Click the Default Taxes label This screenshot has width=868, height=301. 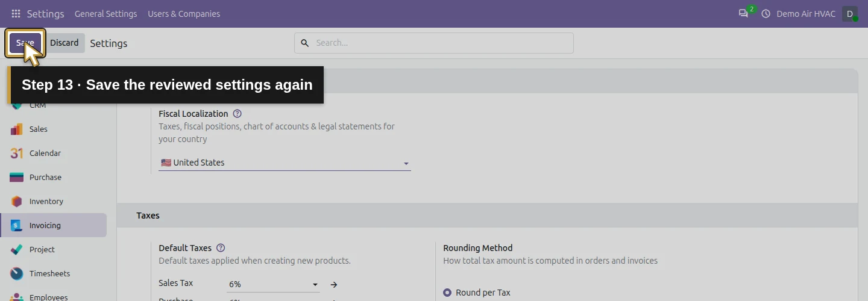(185, 247)
